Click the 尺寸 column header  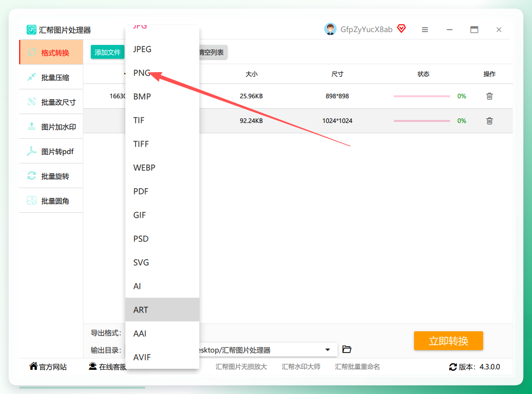337,74
